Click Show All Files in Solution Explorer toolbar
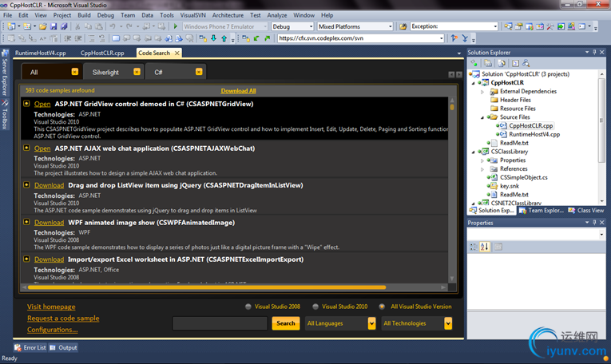Viewport: 611px width, 364px height. click(488, 63)
